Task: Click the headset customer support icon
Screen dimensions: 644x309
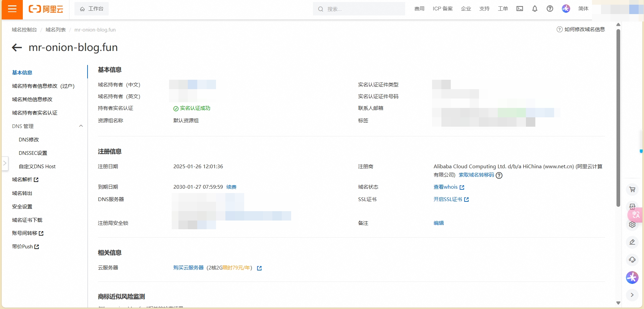Action: (x=632, y=260)
